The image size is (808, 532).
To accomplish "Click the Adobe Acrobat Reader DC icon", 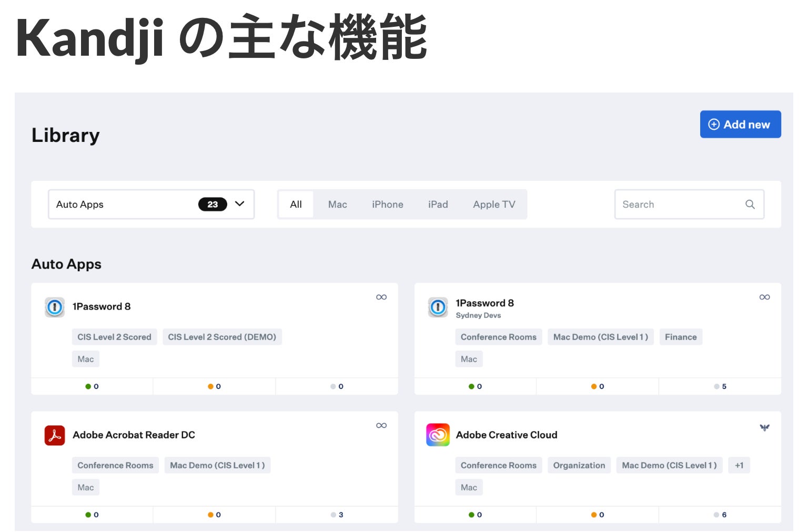I will point(55,435).
